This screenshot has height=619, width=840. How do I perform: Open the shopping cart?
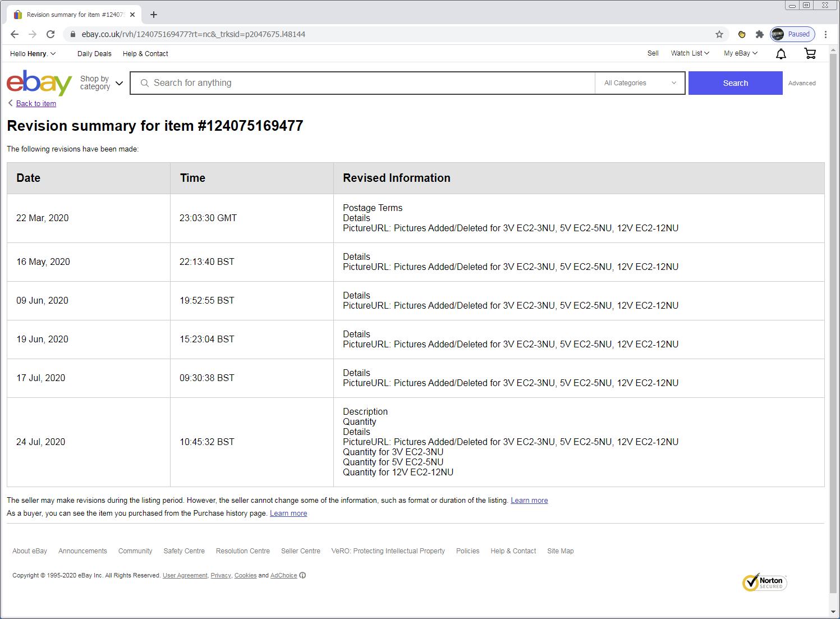[x=810, y=53]
